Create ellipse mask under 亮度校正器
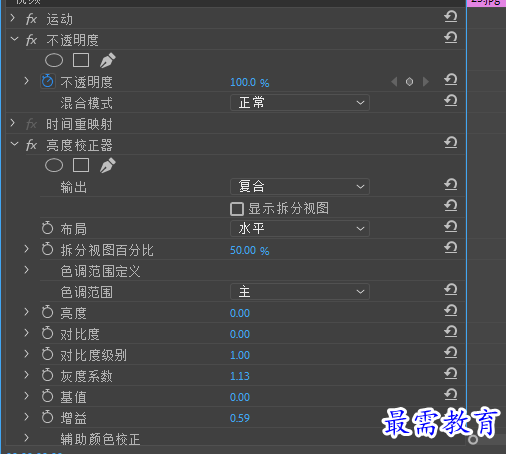Viewport: 506px width, 454px height. pyautogui.click(x=54, y=165)
